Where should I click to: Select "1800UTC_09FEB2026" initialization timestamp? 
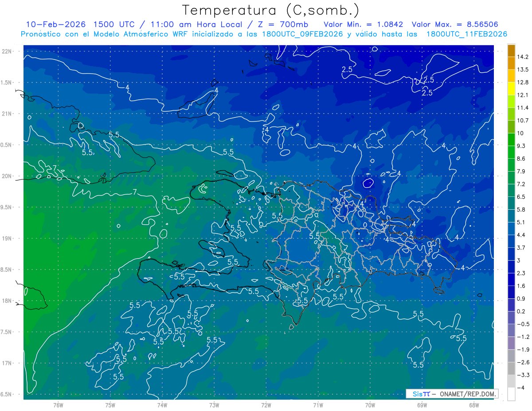click(302, 34)
